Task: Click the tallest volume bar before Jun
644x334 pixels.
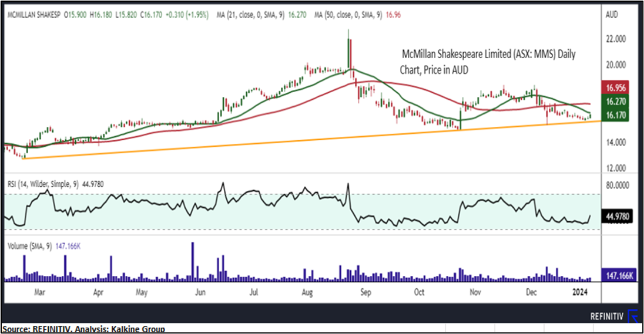Action: (193, 262)
